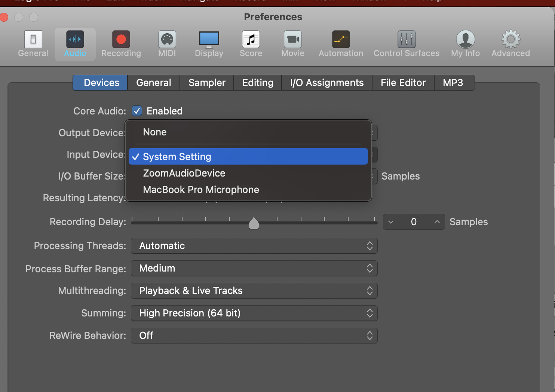Disable the Core Audio Enabled checkbox
555x392 pixels.
pos(137,111)
